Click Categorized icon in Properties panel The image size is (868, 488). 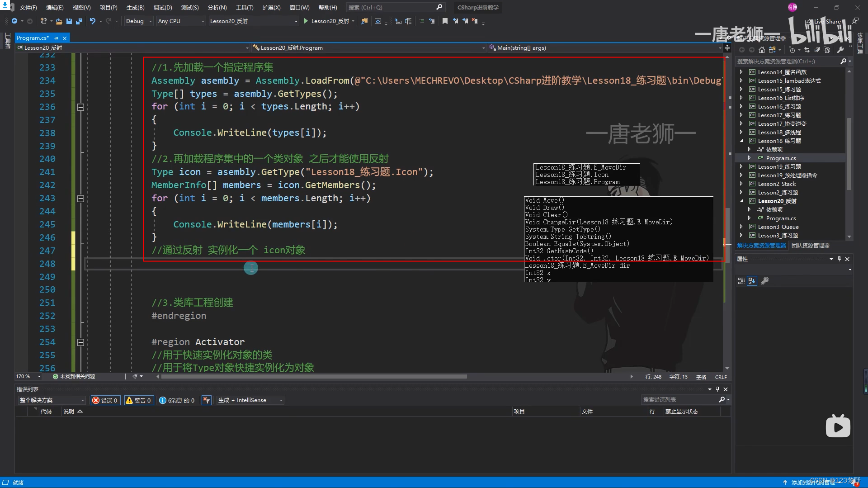point(741,281)
